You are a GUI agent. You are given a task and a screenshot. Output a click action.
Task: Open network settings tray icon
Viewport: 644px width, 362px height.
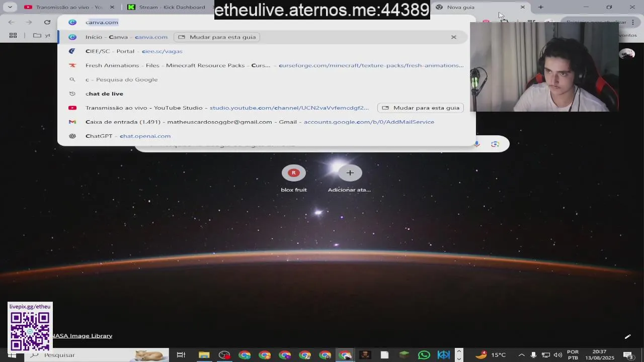(546, 355)
